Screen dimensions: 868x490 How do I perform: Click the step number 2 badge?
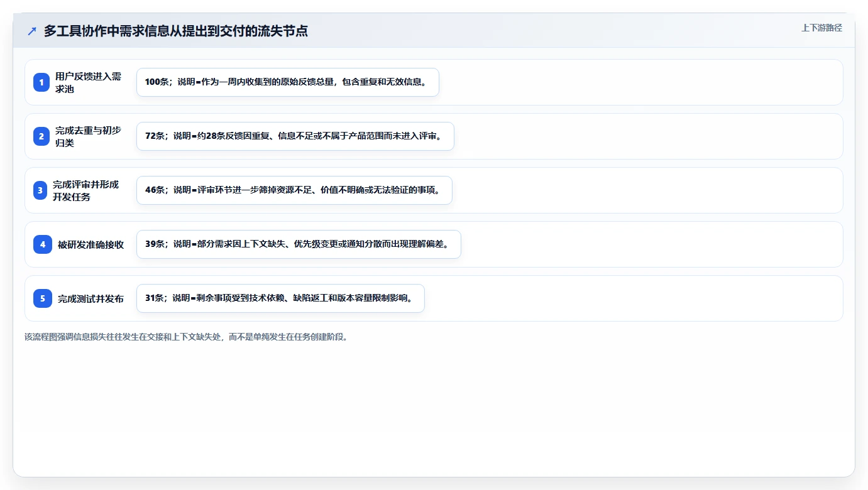(41, 136)
